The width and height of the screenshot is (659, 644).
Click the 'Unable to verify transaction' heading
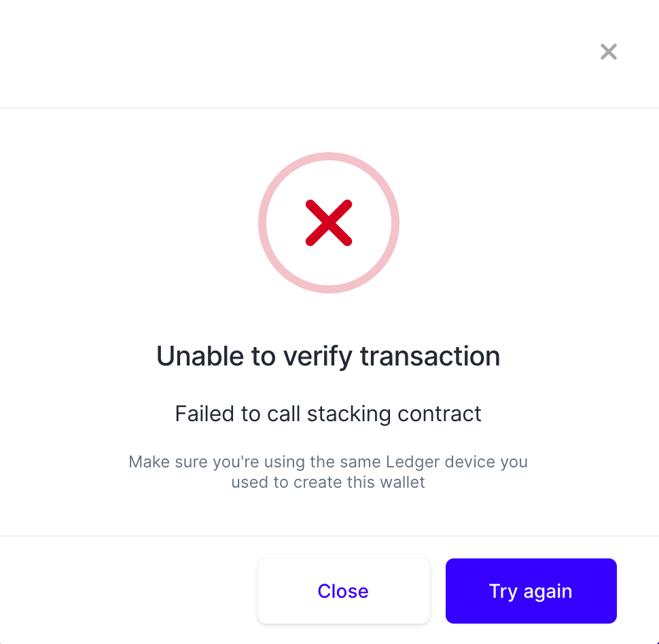click(329, 356)
